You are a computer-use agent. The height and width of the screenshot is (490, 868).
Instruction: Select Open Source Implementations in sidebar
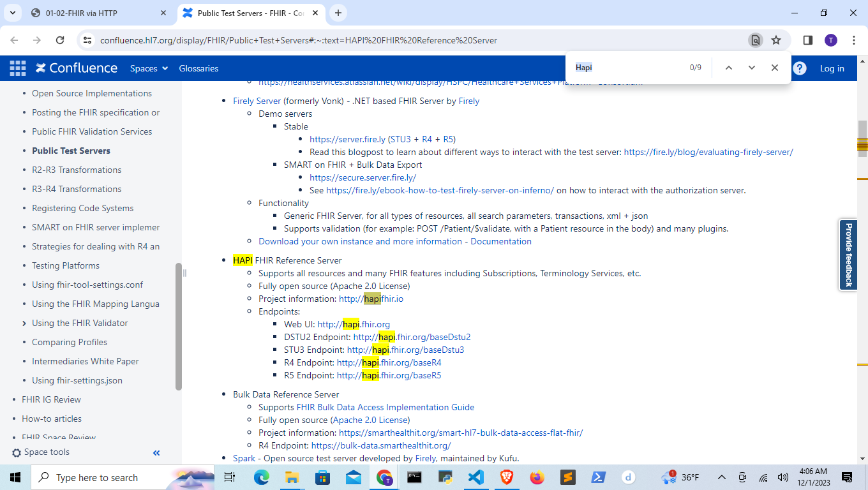(92, 93)
